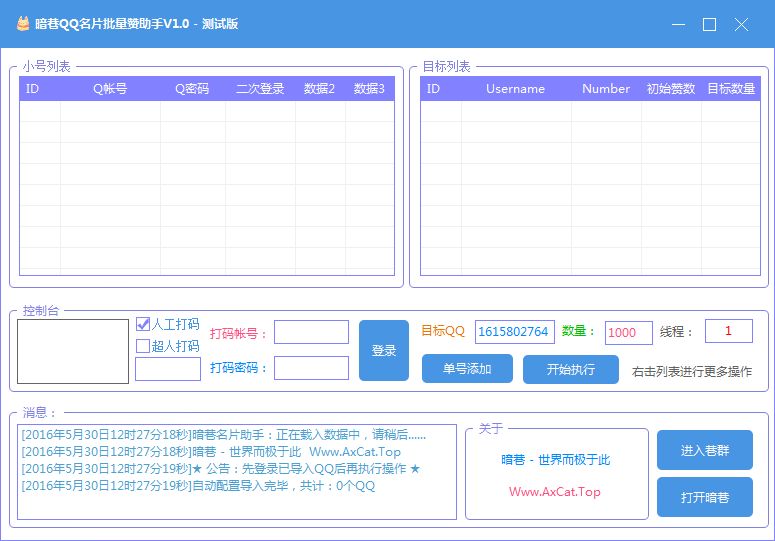This screenshot has height=541, width=775.
Task: Click the hint 右击列表进行更多操作
Action: 691,372
